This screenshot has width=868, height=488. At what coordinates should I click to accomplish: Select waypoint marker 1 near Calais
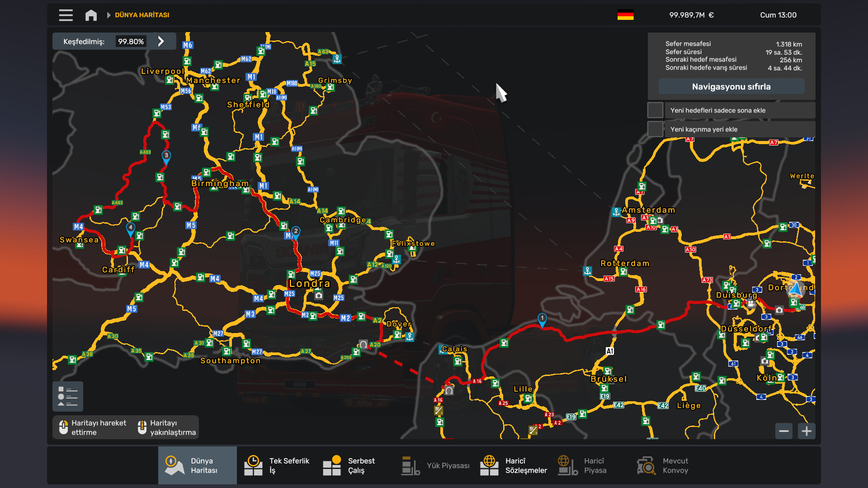click(542, 319)
